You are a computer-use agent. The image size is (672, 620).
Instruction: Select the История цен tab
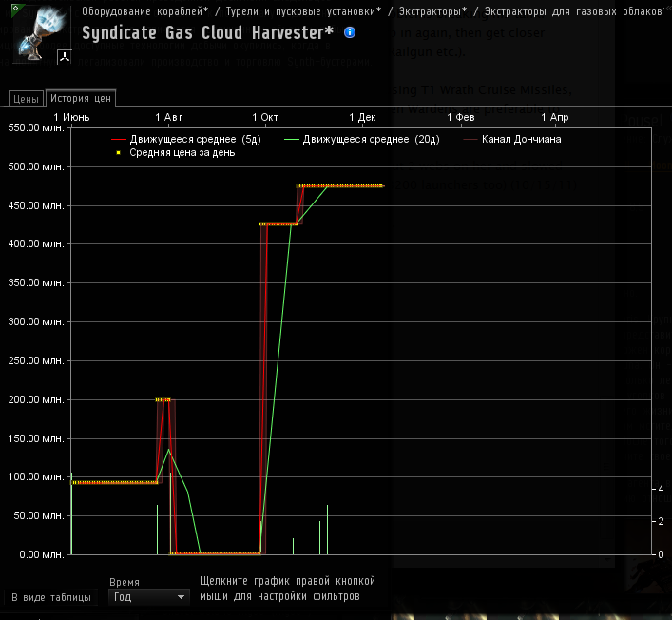click(x=81, y=98)
